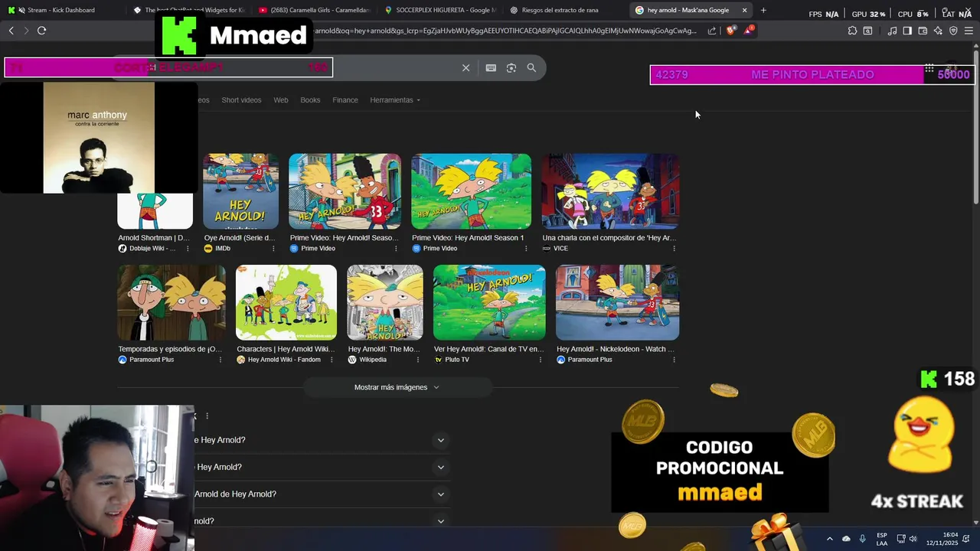Switch to SOCCERPLEX HIGUERETA Google Maps tab
The height and width of the screenshot is (551, 980).
(x=440, y=10)
